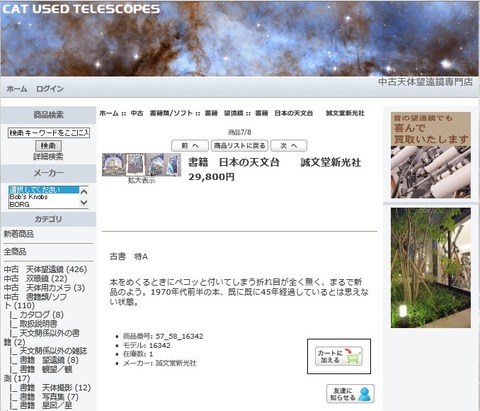Open 中古 天体望遠鏡 (426) category
Image resolution: width=480 pixels, height=411 pixels.
(45, 269)
